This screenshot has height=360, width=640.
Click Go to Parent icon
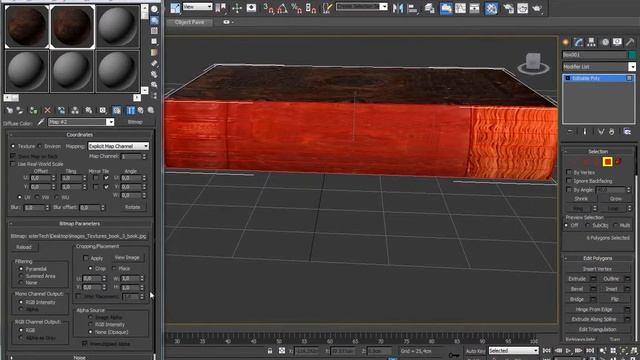point(140,110)
